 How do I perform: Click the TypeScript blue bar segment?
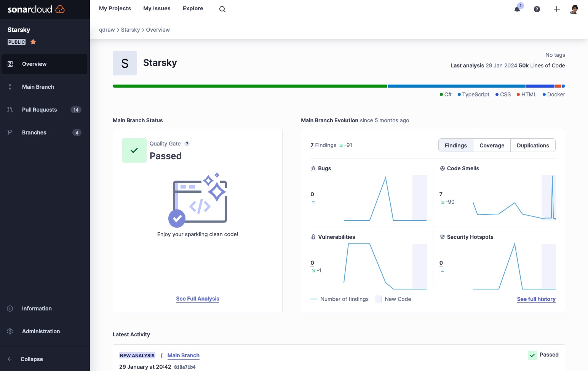[457, 86]
